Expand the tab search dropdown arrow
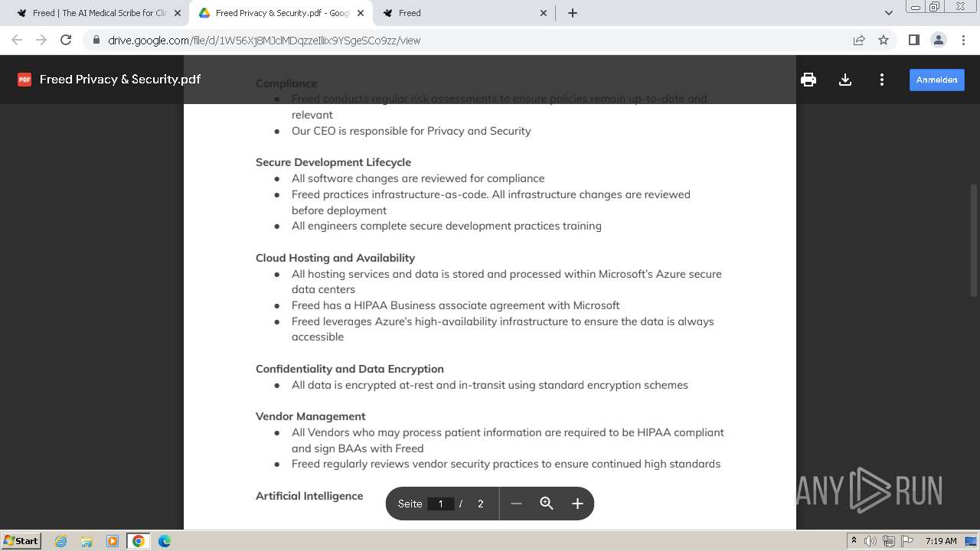This screenshot has height=551, width=980. click(889, 13)
